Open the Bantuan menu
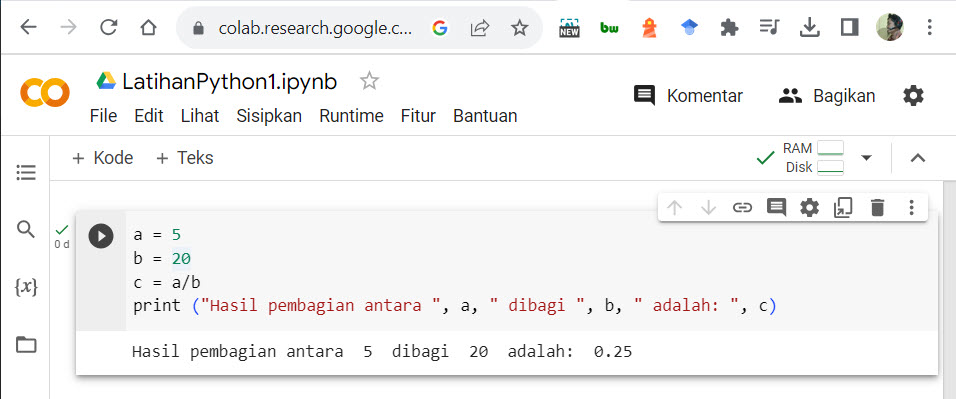Screen dimensions: 956x399 point(485,116)
